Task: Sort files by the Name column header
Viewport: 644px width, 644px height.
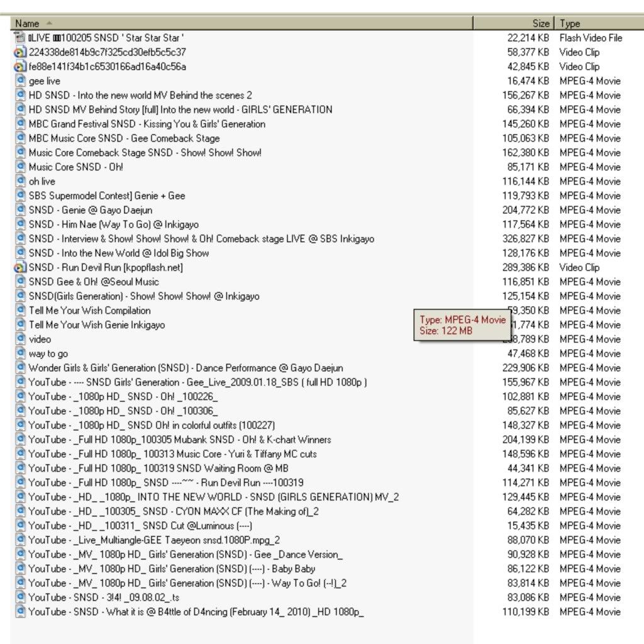Action: [x=242, y=23]
